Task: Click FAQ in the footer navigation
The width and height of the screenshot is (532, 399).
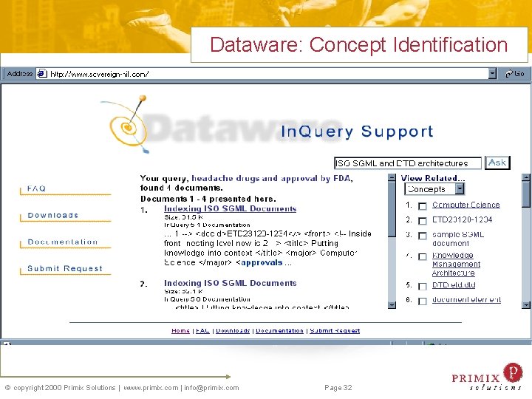Action: point(202,330)
